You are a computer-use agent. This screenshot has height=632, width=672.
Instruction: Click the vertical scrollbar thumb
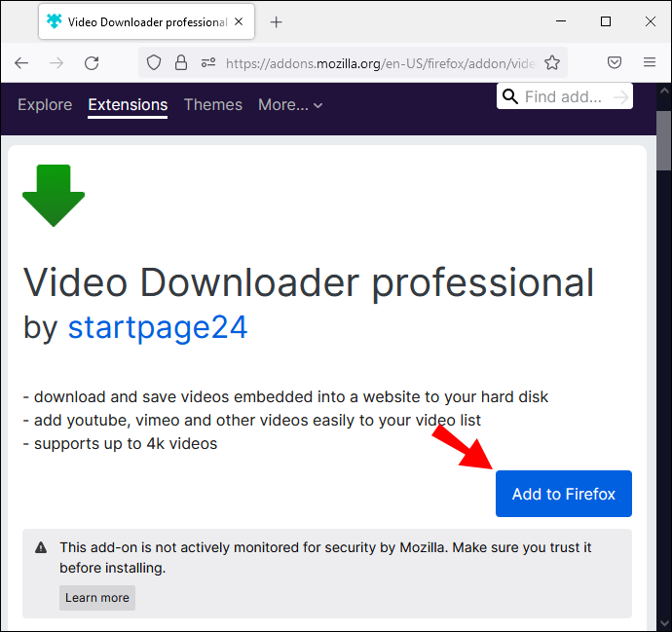coord(664,140)
